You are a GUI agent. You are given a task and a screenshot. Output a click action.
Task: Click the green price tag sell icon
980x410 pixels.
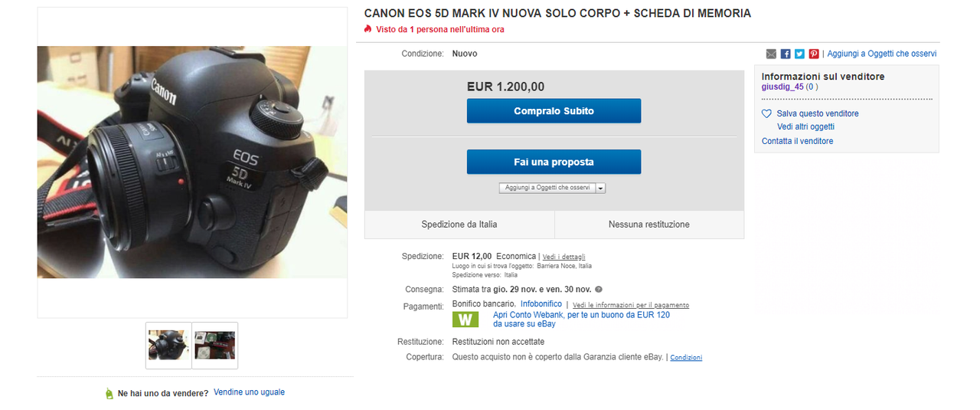tap(109, 393)
